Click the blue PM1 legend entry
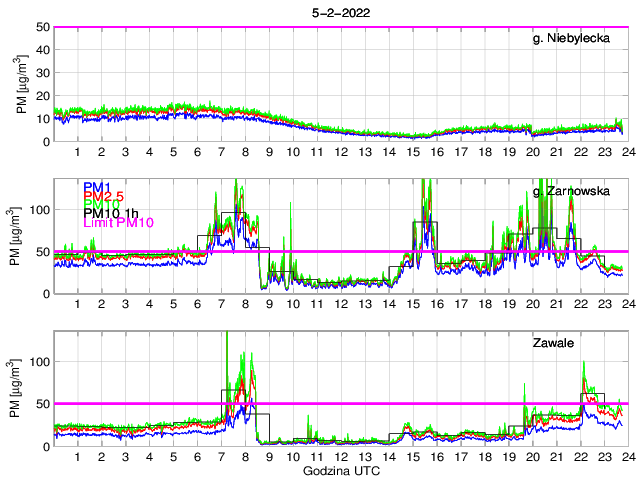 click(x=97, y=187)
